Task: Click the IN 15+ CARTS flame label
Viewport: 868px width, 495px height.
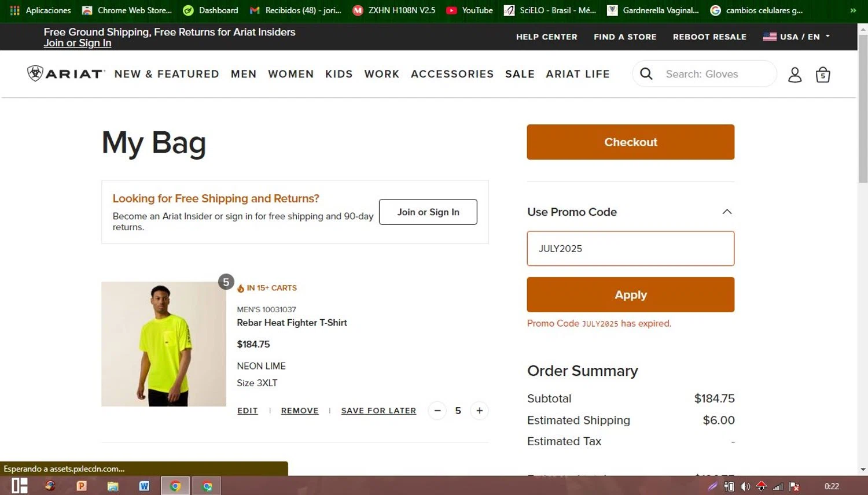Action: (x=267, y=288)
